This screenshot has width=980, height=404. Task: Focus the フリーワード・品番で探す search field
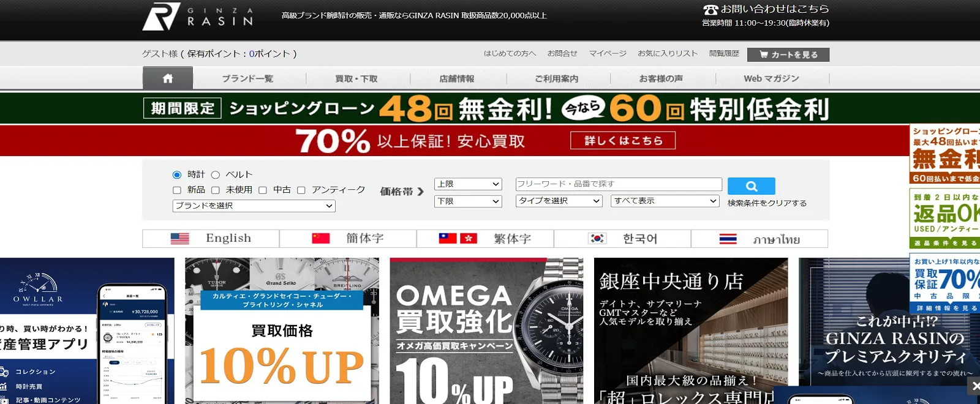(x=619, y=184)
